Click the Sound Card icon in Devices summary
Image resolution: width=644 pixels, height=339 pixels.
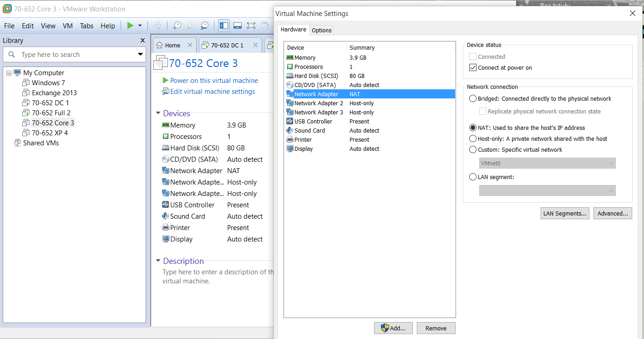pos(166,216)
